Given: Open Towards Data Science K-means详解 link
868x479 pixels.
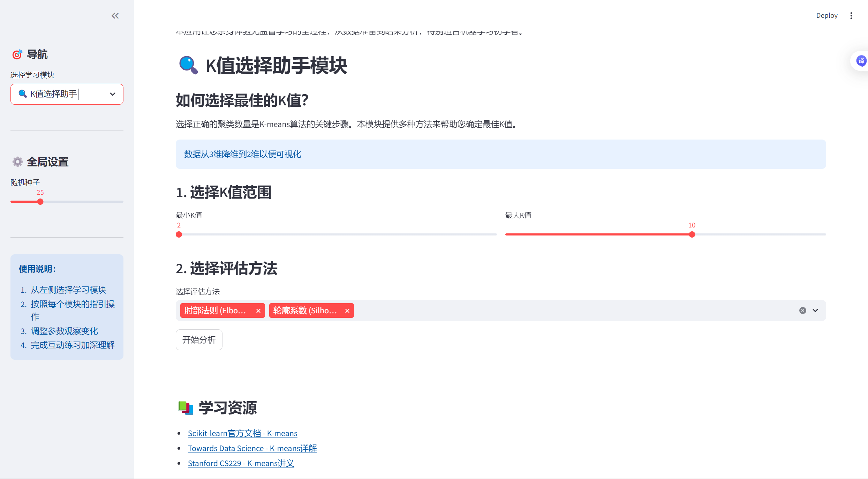Looking at the screenshot, I should point(252,448).
